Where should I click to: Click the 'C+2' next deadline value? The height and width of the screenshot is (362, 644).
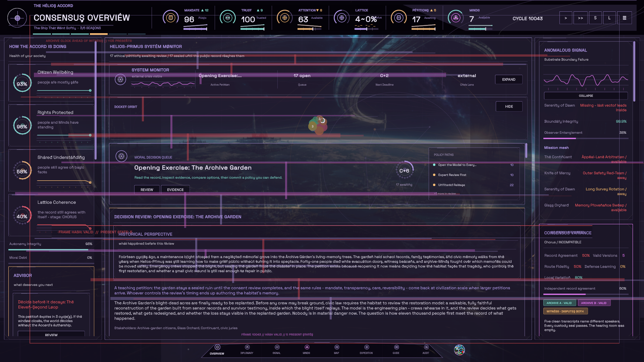click(x=384, y=76)
